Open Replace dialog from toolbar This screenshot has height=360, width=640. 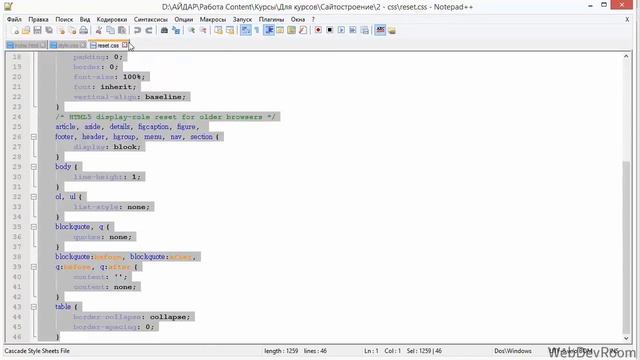176,30
